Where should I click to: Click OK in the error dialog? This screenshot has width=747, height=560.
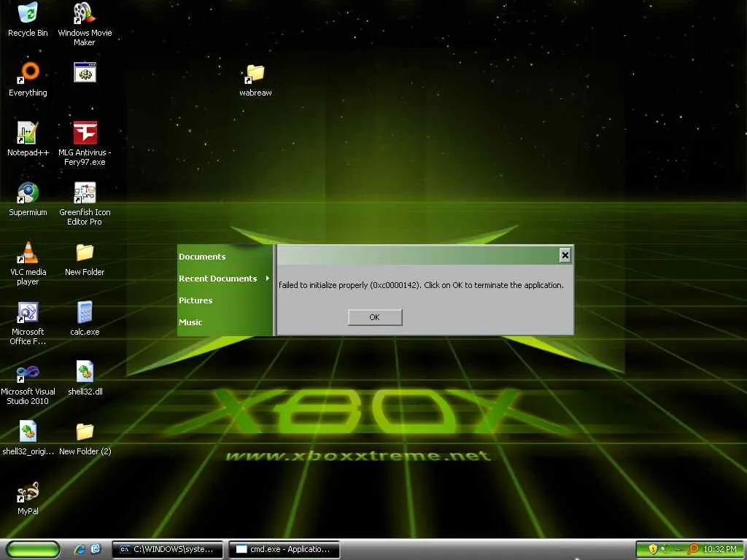click(375, 317)
